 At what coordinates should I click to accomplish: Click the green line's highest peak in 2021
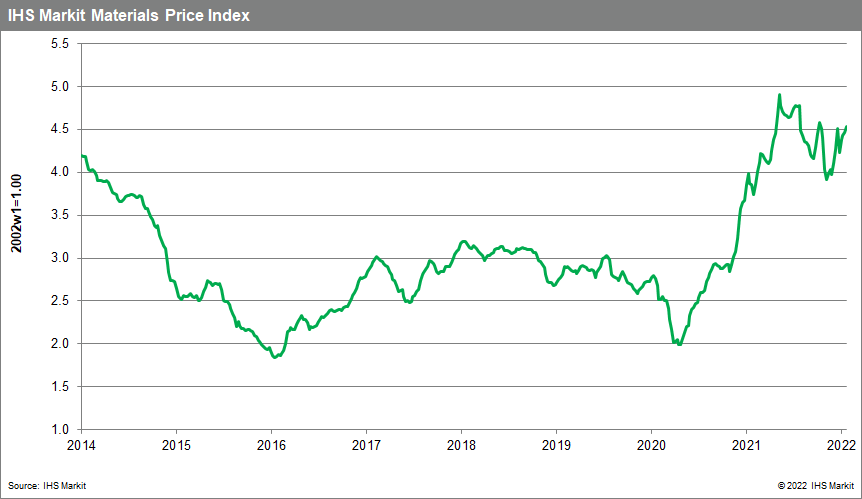pos(779,95)
